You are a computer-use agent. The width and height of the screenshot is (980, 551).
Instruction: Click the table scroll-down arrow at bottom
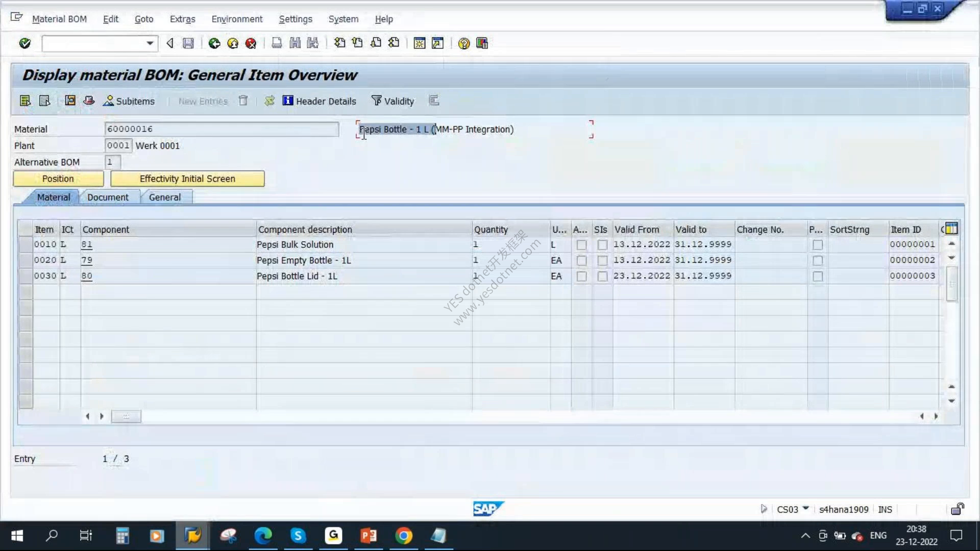951,401
